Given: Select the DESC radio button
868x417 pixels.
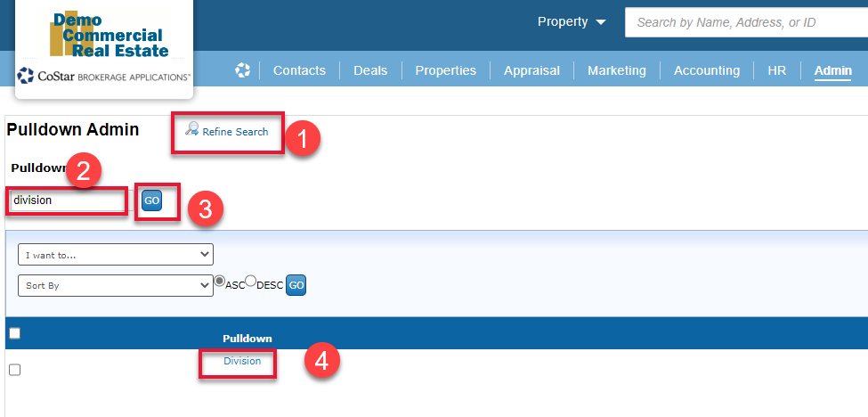Looking at the screenshot, I should pyautogui.click(x=250, y=282).
